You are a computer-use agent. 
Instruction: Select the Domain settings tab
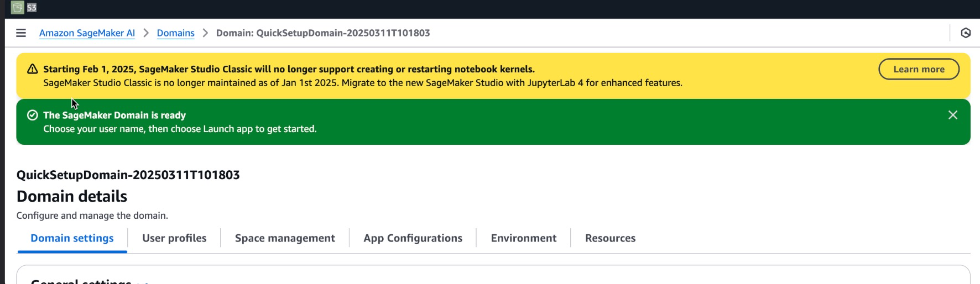(x=72, y=238)
